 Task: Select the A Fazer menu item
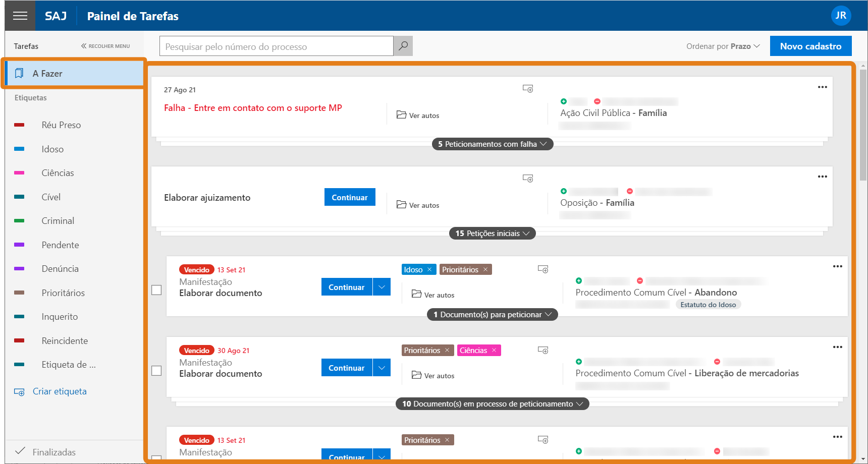coord(74,74)
